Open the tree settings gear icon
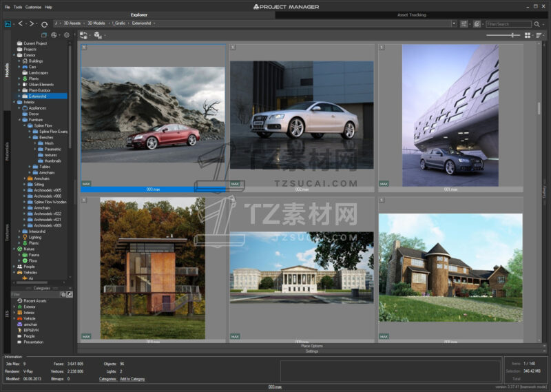This screenshot has height=392, width=551. coord(67,34)
